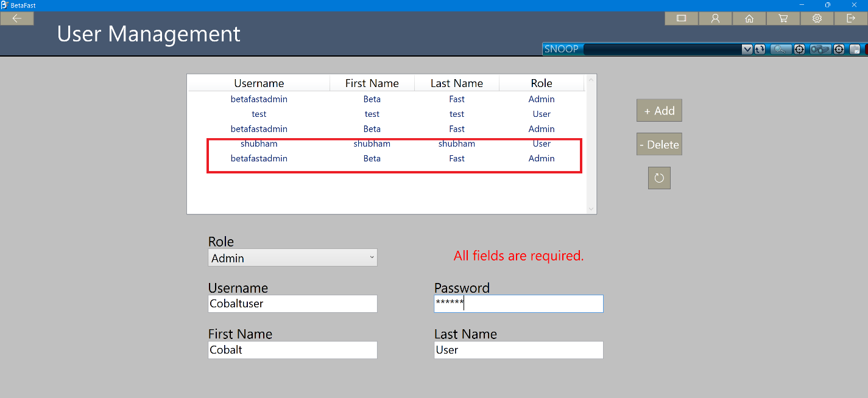Open the user profile icon

pos(716,18)
